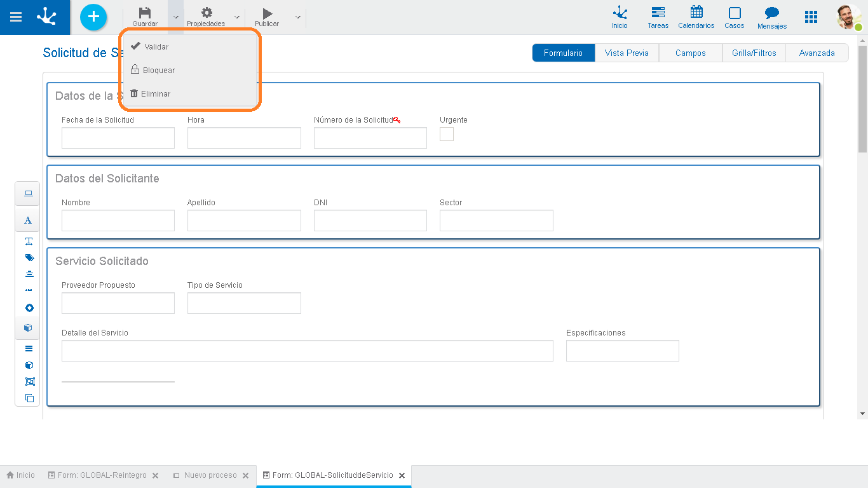Select the group frame tool icon
Image resolution: width=868 pixels, height=488 pixels.
click(29, 382)
